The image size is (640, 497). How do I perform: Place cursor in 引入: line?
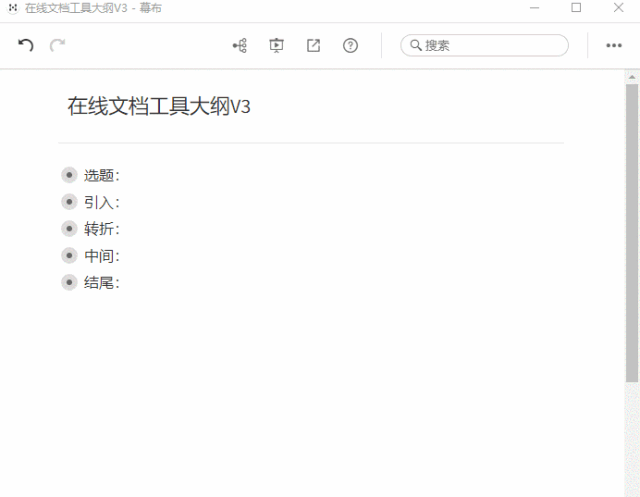pos(102,202)
